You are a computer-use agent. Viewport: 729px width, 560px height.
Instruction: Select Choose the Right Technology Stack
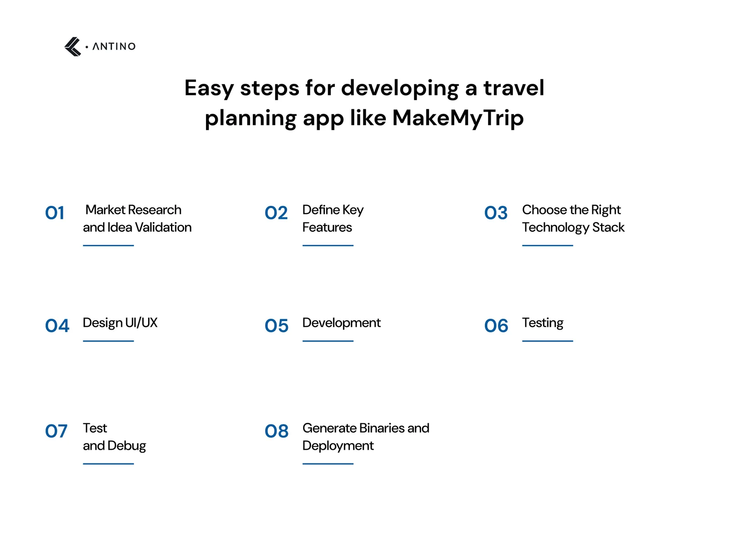click(573, 219)
